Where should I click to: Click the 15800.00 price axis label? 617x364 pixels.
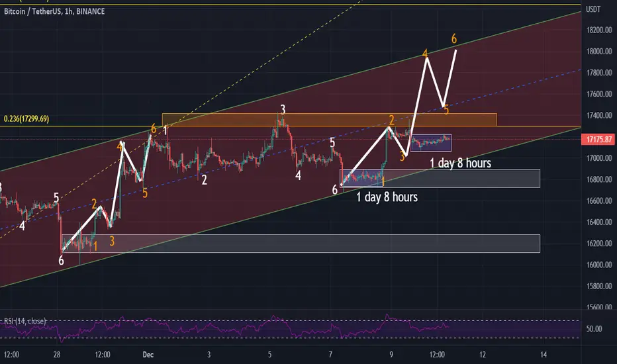(x=599, y=286)
